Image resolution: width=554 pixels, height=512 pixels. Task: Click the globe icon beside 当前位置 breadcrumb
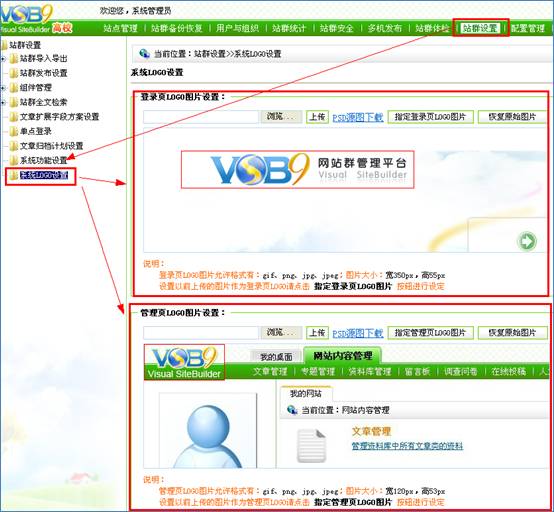point(144,54)
